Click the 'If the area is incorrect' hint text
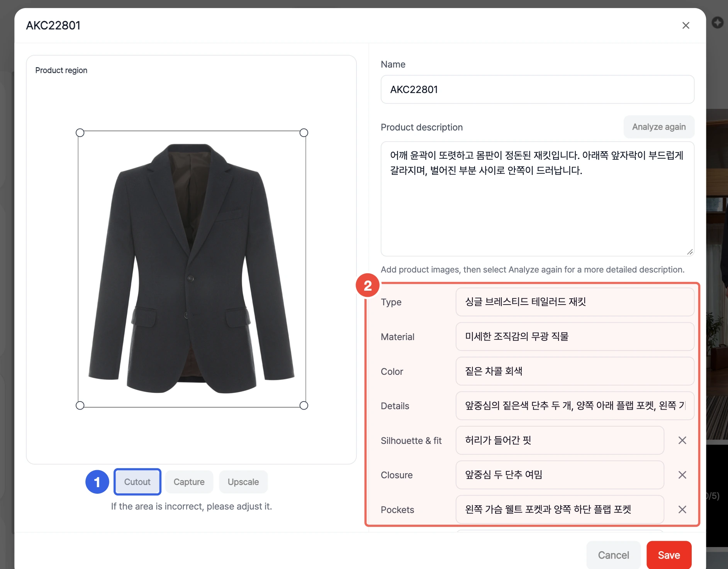Image resolution: width=728 pixels, height=569 pixels. tap(192, 506)
